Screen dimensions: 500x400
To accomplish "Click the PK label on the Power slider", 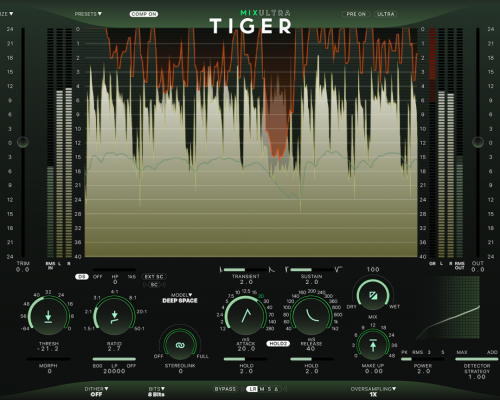I will 404,352.
